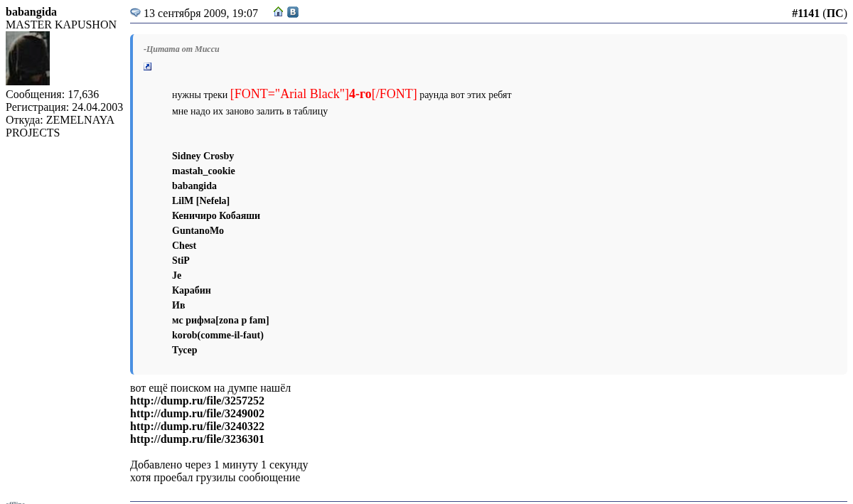Jump to the original quoted post arrow
The height and width of the screenshot is (504, 853).
pyautogui.click(x=148, y=67)
